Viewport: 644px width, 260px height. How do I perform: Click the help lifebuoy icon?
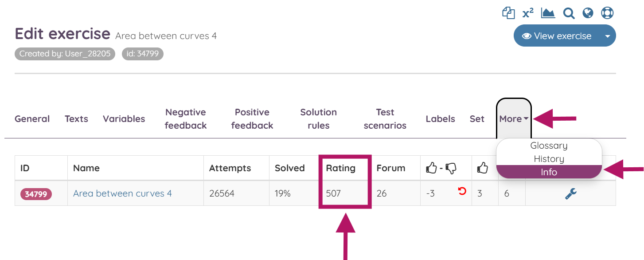click(x=607, y=13)
